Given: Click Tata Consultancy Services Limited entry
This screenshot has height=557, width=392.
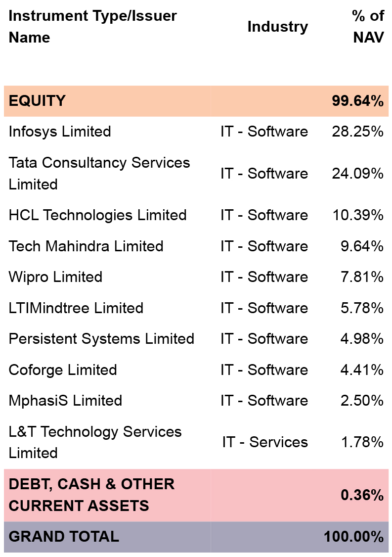Looking at the screenshot, I should 99,173.
